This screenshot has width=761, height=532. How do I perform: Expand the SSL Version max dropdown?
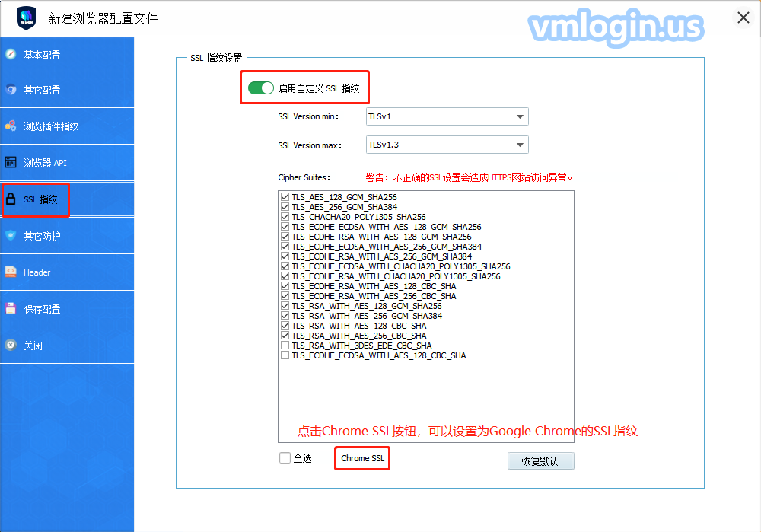[446, 145]
